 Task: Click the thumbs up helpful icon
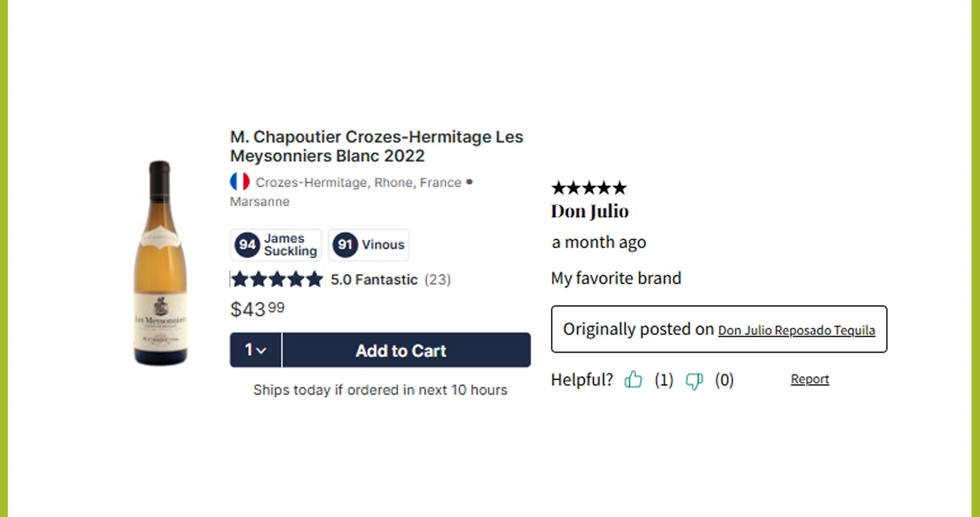[633, 379]
